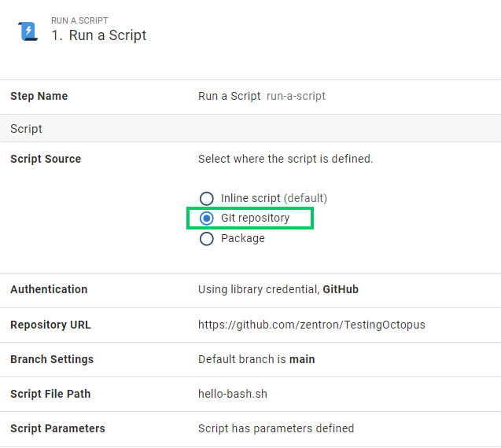Click the blue script step icon

click(x=28, y=31)
